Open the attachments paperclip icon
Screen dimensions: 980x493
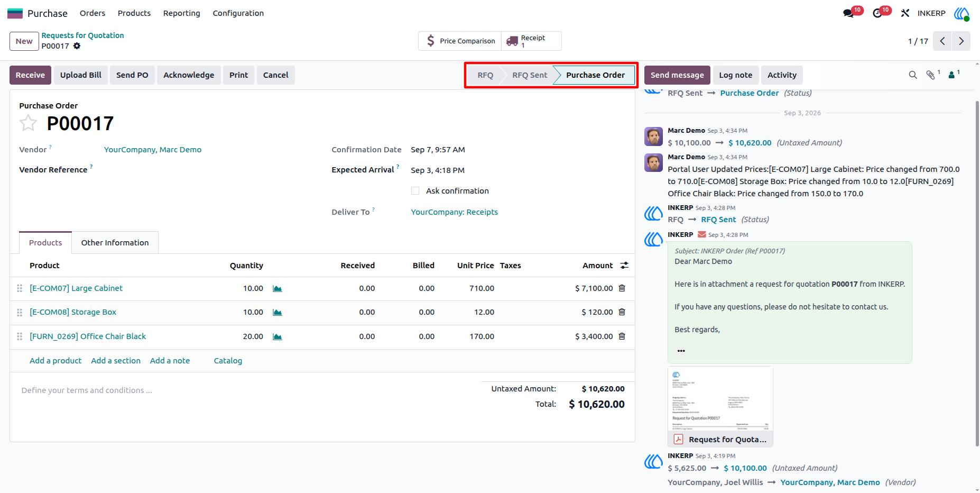[x=931, y=75]
